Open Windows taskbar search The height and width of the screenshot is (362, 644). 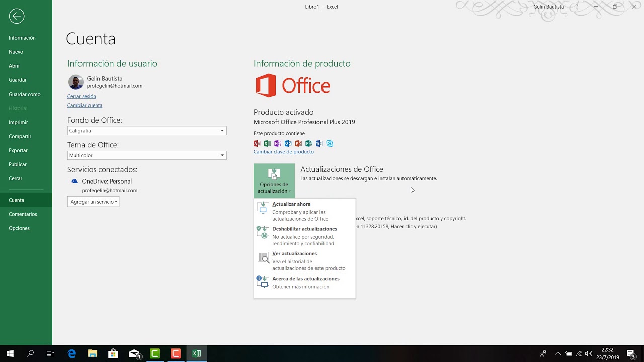(x=30, y=353)
